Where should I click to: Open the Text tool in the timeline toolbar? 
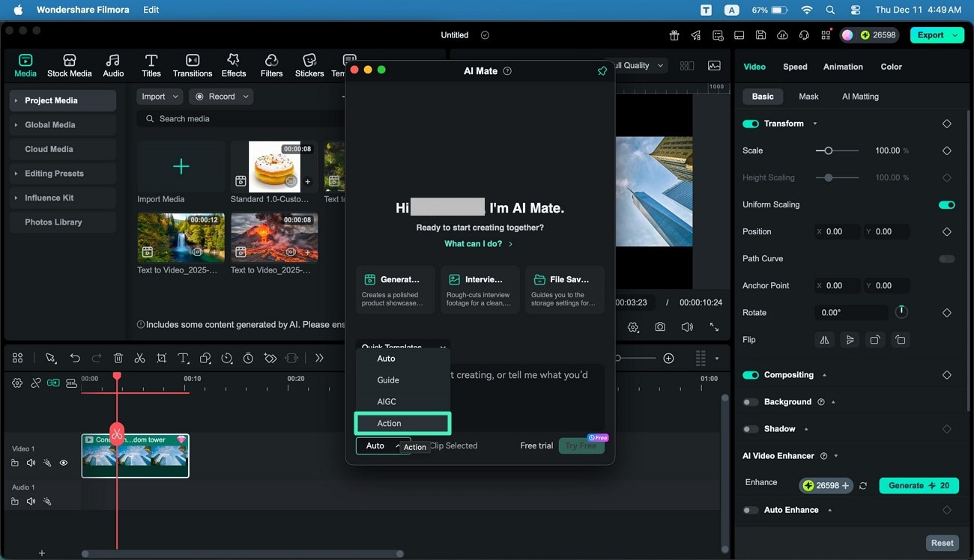point(183,358)
